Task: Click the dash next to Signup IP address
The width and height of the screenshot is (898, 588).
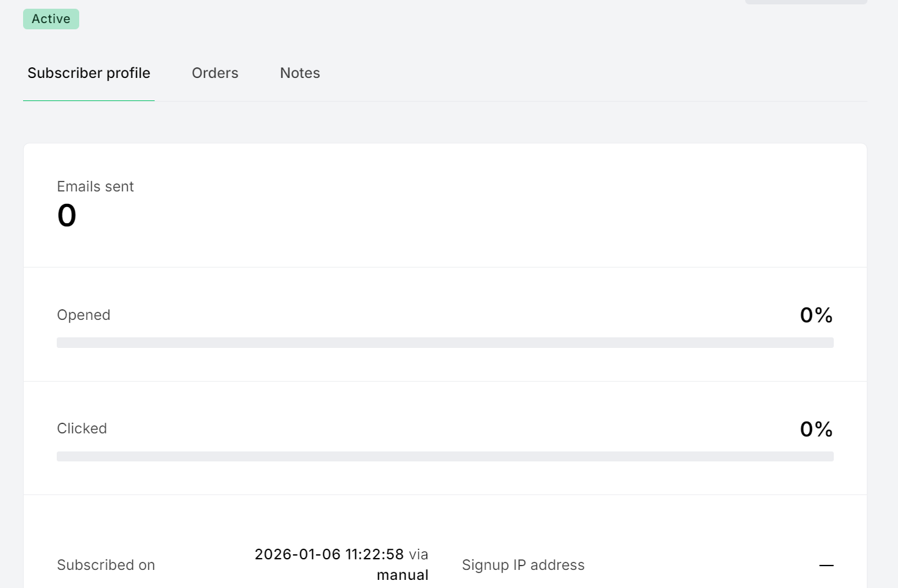Action: coord(826,565)
